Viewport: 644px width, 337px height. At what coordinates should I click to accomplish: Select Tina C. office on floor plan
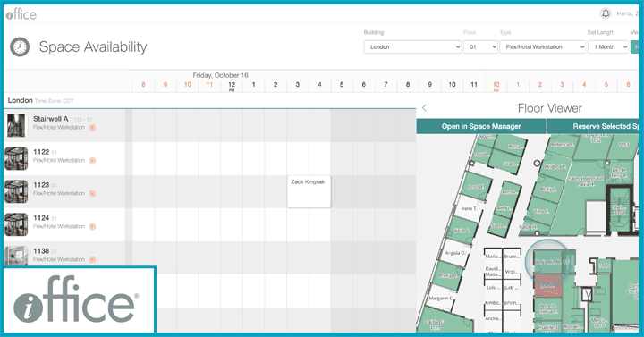(x=542, y=211)
